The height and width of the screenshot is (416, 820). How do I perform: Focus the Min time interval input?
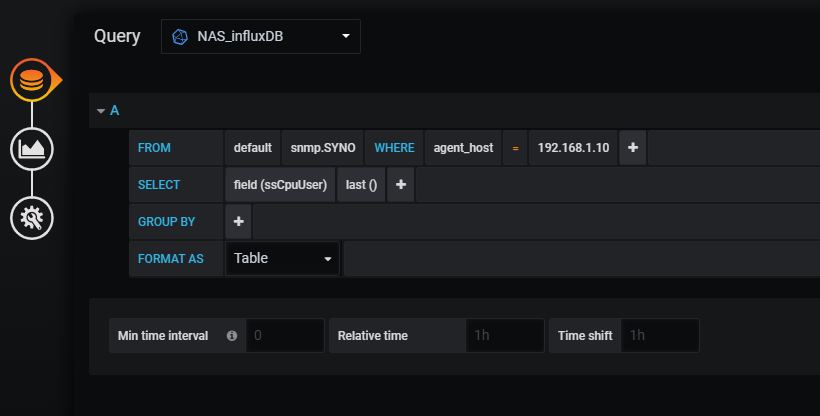tap(285, 335)
